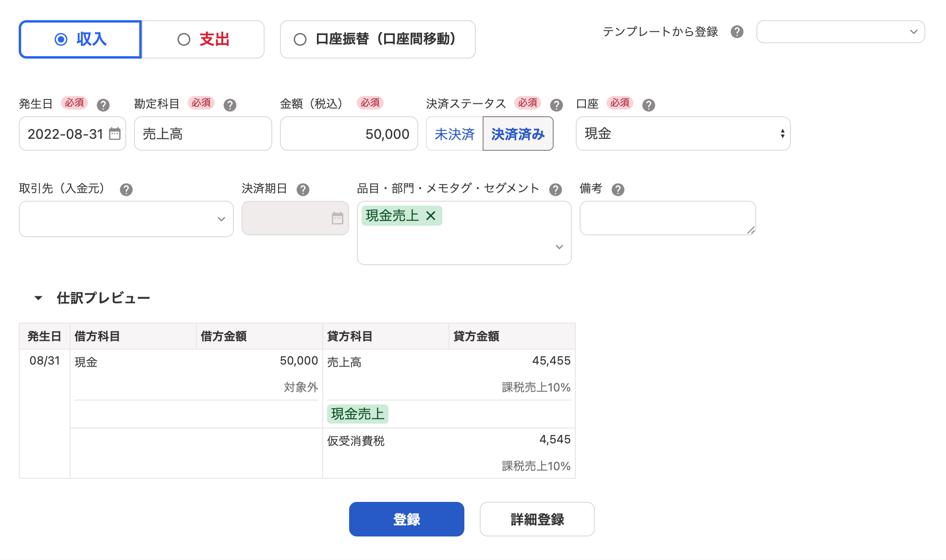
Task: Expand the 品目・部門 tag dropdown chevron
Action: point(559,247)
